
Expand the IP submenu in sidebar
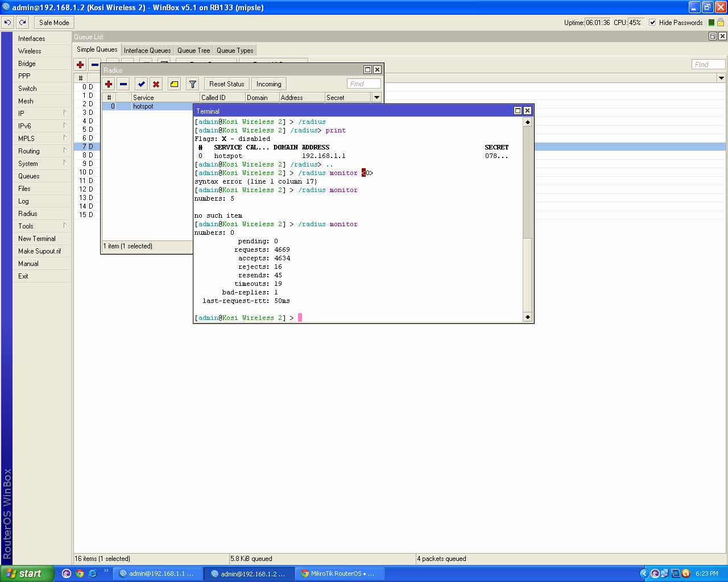pos(21,114)
